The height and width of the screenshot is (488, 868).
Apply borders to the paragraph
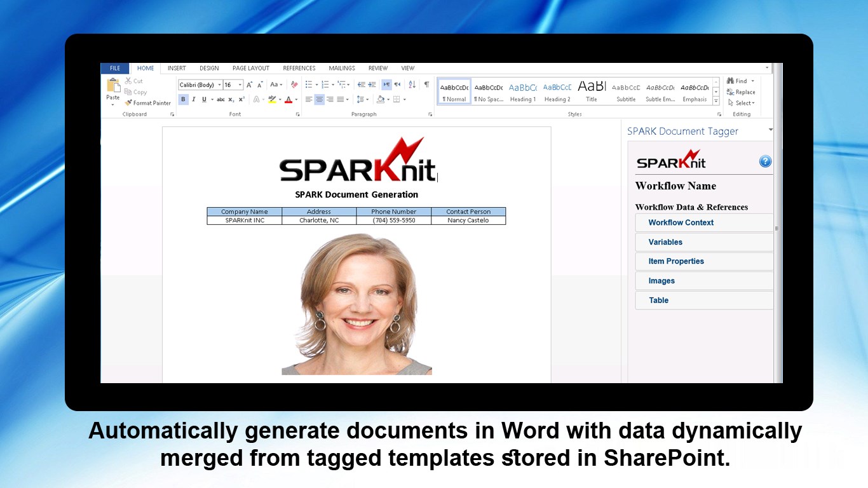pyautogui.click(x=397, y=100)
